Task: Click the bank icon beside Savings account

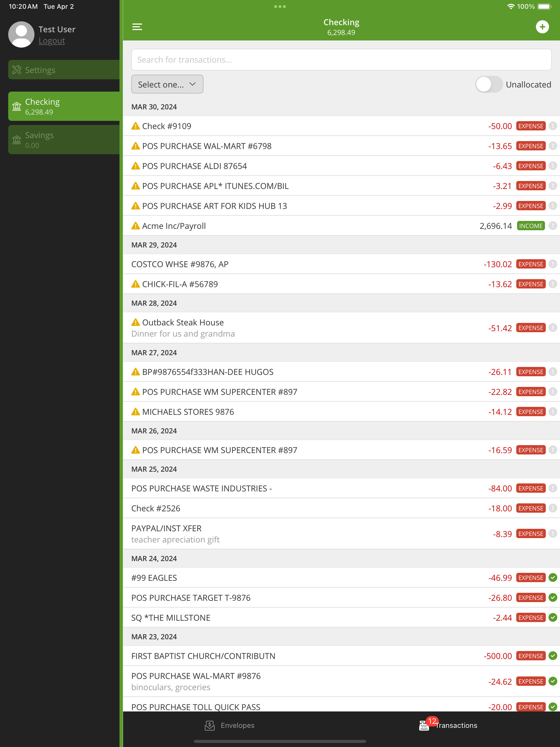Action: pyautogui.click(x=17, y=140)
